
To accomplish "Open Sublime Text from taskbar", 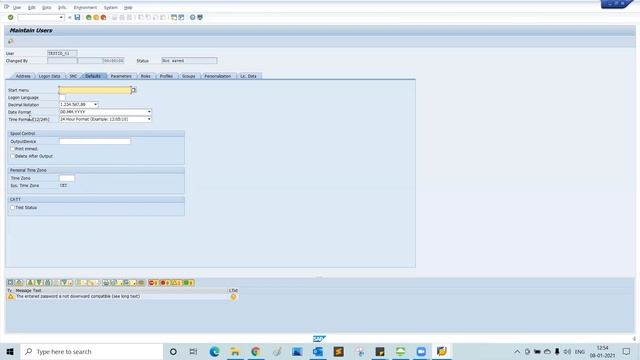I will pos(339,351).
